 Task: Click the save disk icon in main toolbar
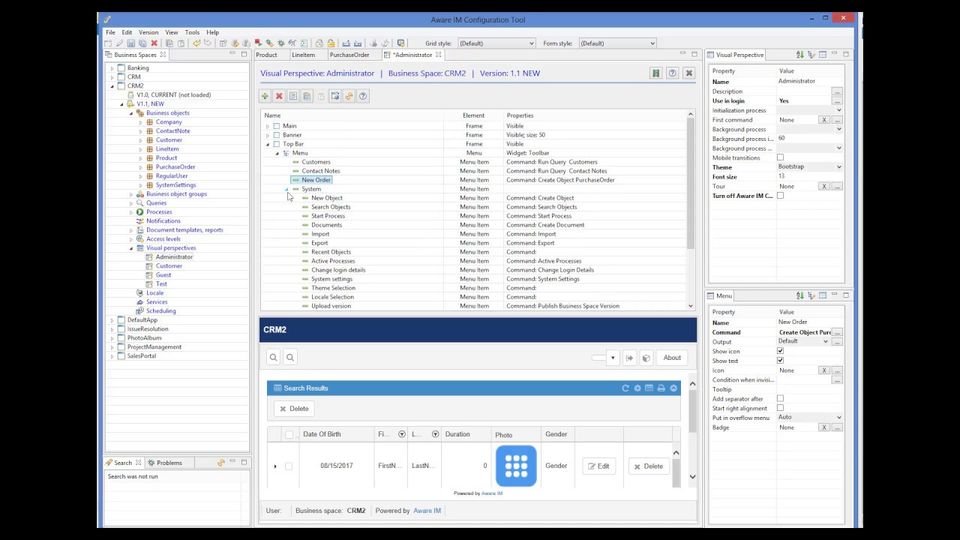[x=131, y=43]
